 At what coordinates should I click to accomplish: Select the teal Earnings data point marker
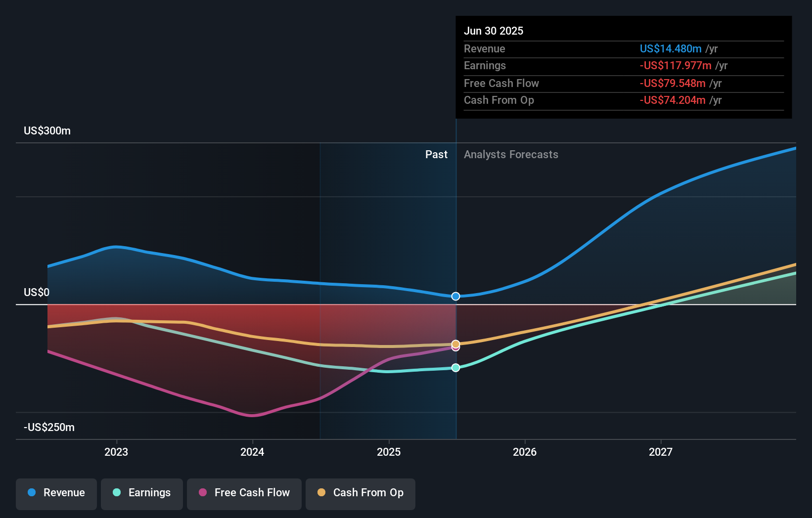455,367
